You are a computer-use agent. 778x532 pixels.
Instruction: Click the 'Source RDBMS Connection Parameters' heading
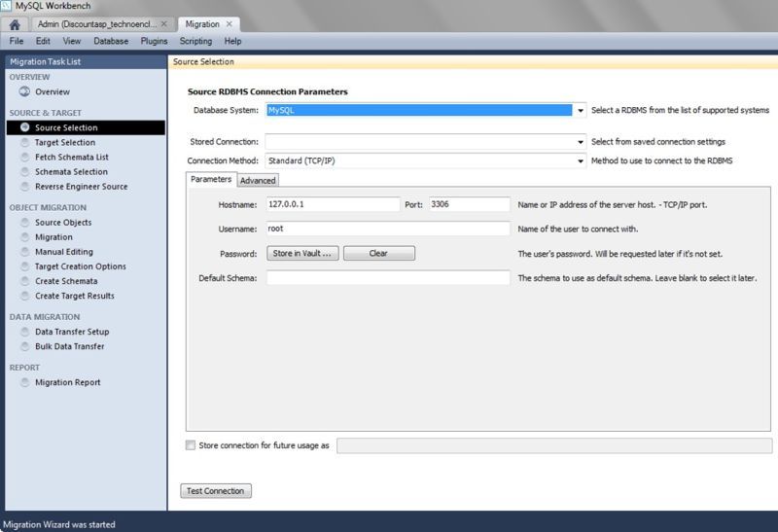(x=267, y=91)
